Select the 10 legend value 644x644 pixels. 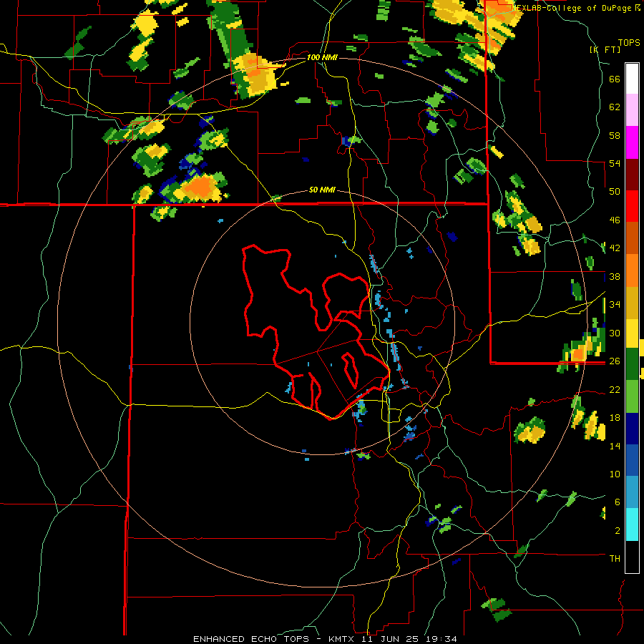pos(615,474)
